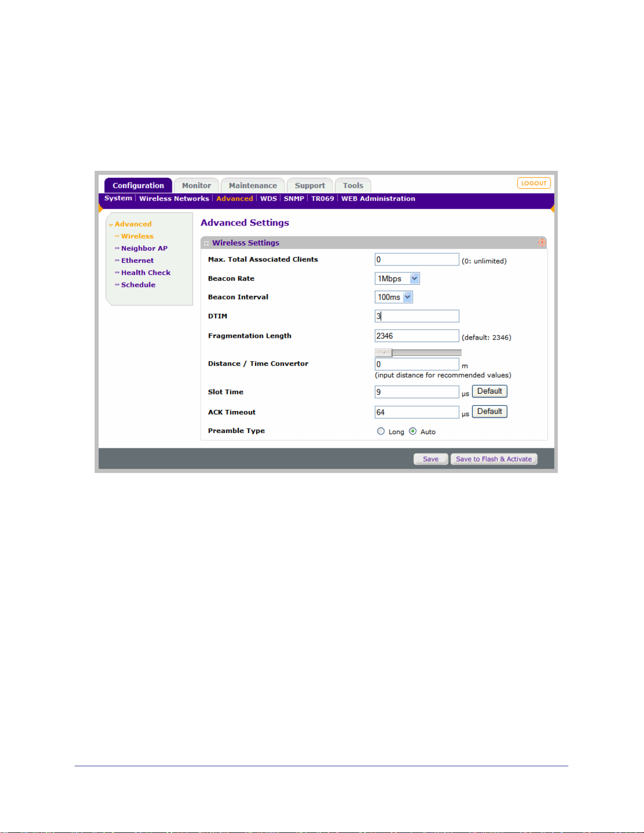Click the Max. Total Associated Clients field
Screen dimensions: 644x833
tap(417, 260)
